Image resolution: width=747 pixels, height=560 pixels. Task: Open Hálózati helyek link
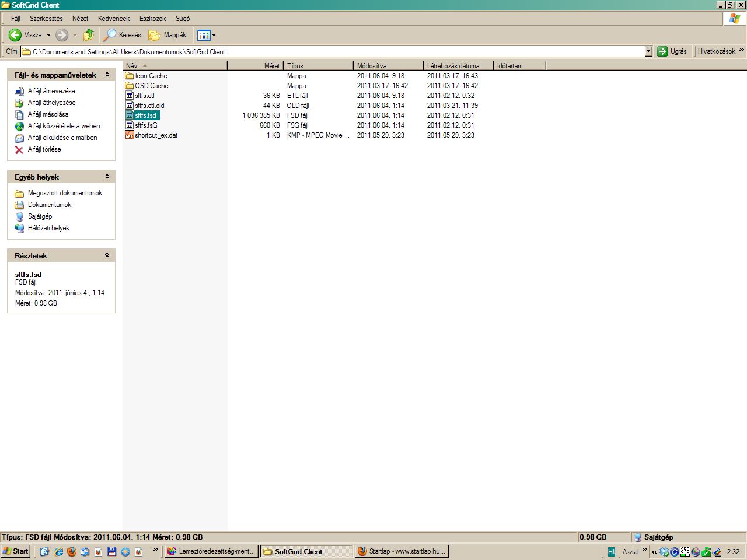[48, 228]
